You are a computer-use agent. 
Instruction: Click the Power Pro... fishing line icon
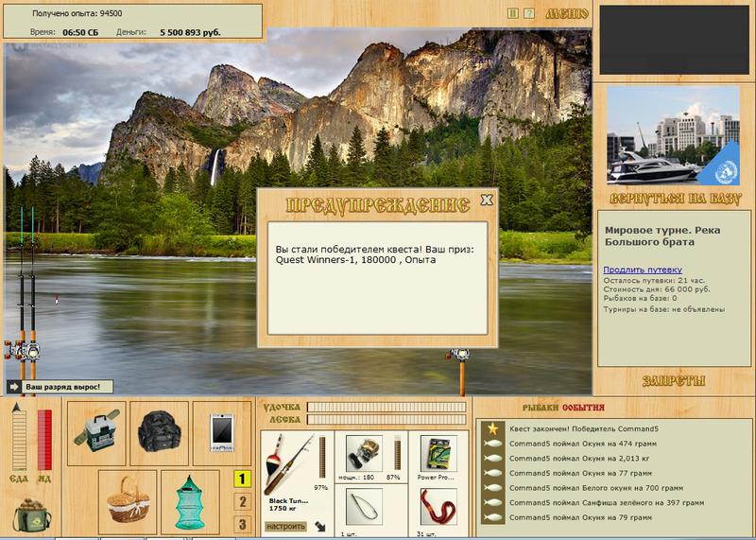(438, 454)
